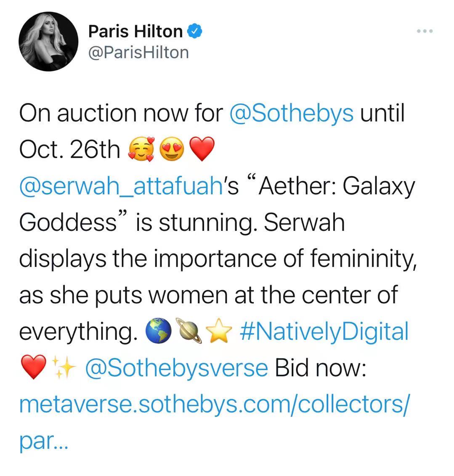
Task: Click the ringed planet emoji
Action: pos(190,332)
